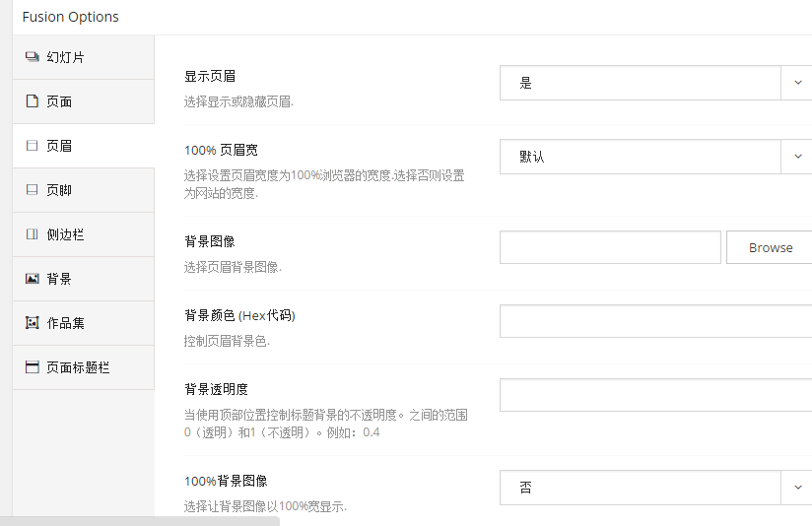The image size is (812, 526).
Task: Click the 页脚 footer icon
Action: pos(32,190)
